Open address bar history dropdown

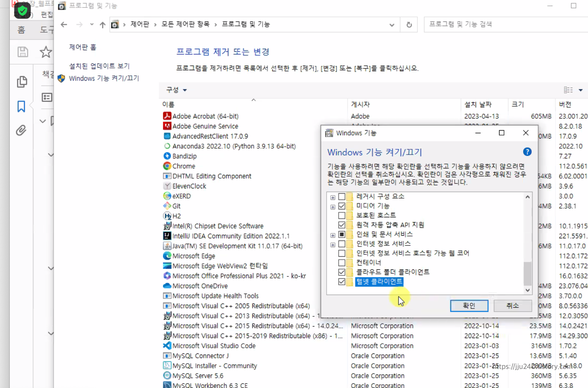(391, 25)
